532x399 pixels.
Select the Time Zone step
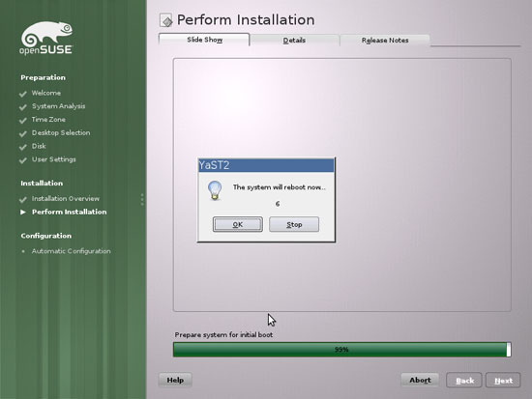(48, 120)
